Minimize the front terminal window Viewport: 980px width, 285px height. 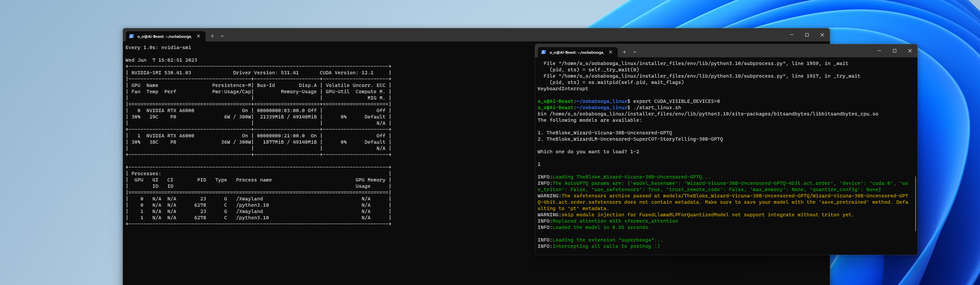(x=879, y=51)
